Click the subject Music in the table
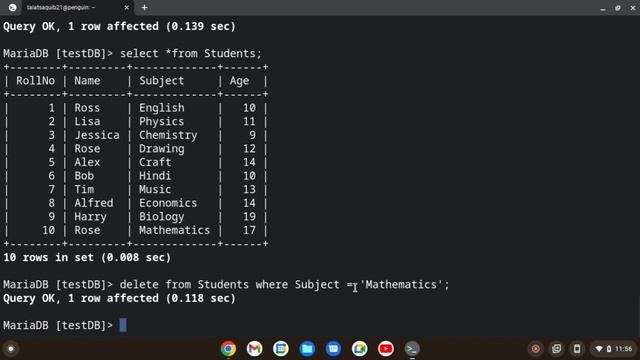 point(155,189)
